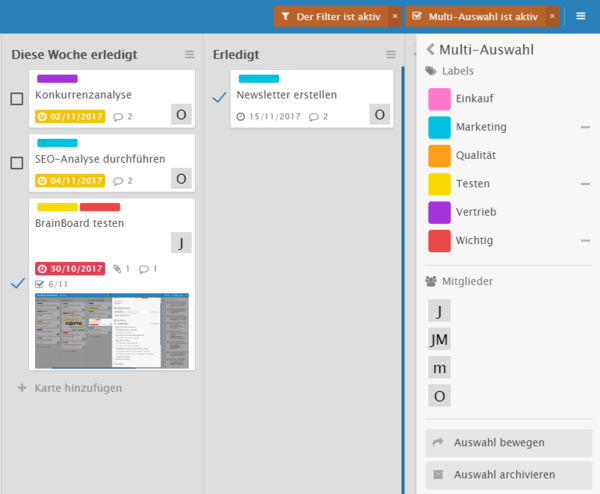
Task: Click member avatar O on SEO-Analyse card
Action: [181, 178]
